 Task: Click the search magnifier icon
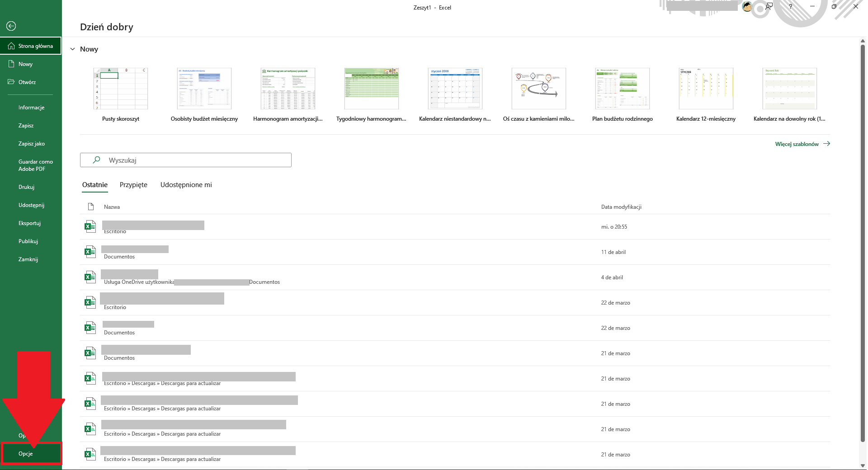coord(96,160)
